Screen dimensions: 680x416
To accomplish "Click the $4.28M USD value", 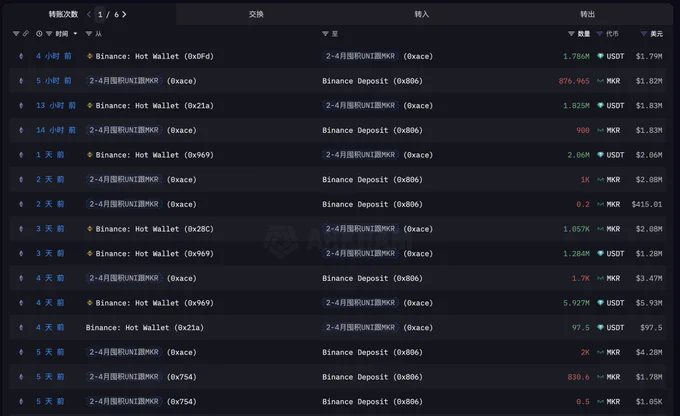I will point(649,352).
